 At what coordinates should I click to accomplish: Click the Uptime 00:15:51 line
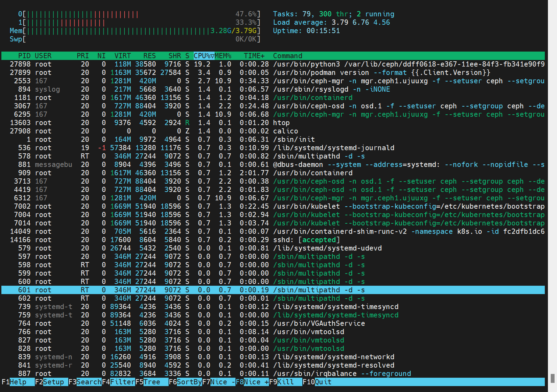click(306, 31)
